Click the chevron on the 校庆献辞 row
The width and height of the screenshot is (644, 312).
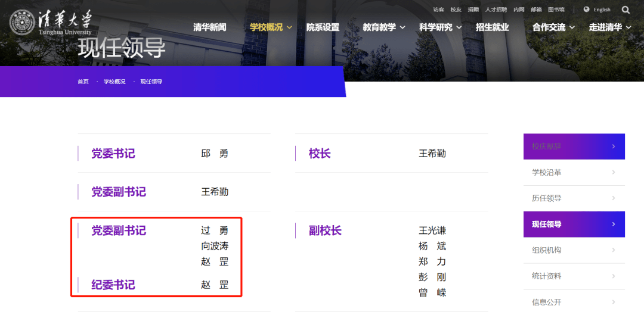[614, 146]
